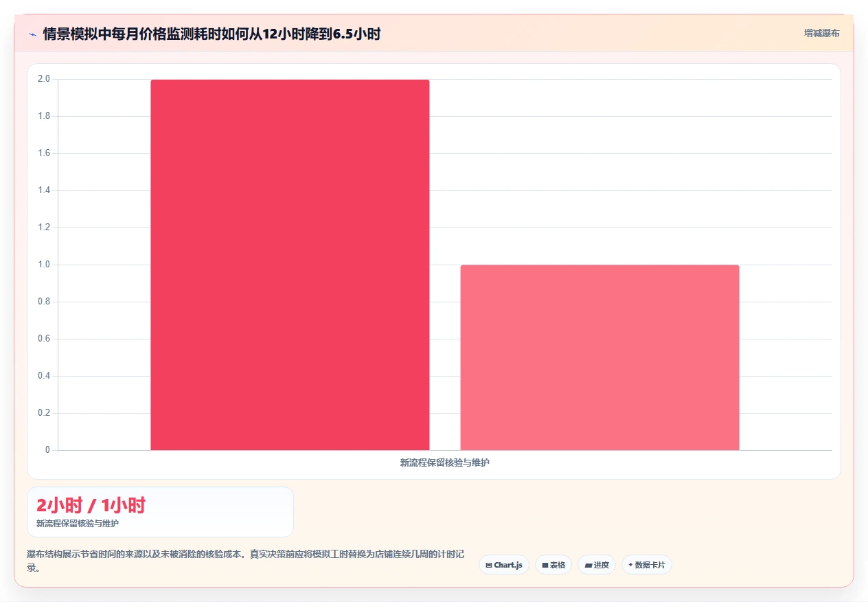The height and width of the screenshot is (602, 868).
Task: Select the 进度 tag chip
Action: pos(597,565)
